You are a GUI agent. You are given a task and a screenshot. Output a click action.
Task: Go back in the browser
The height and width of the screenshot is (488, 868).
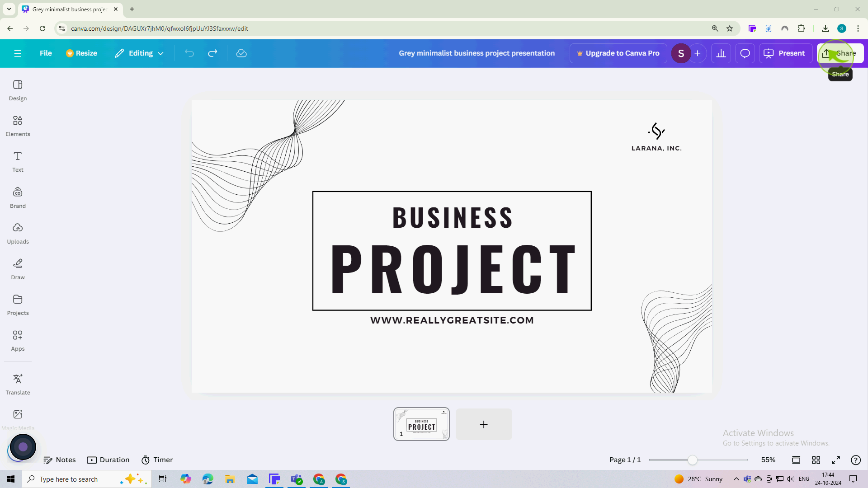tap(10, 28)
